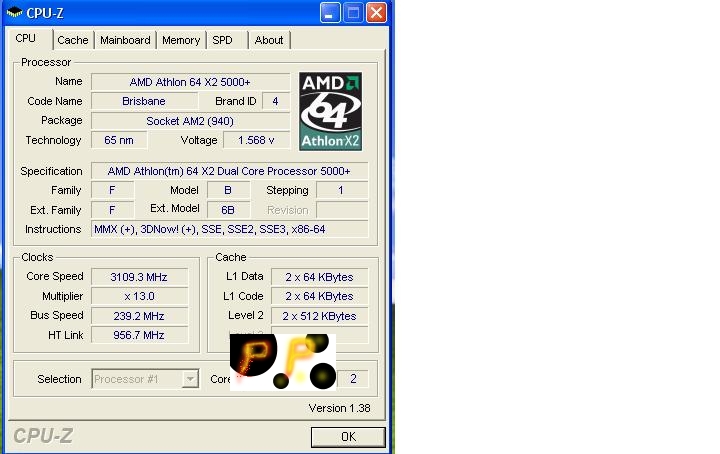
Task: Click the Bus Speed value 239.2 MHz
Action: pyautogui.click(x=140, y=316)
